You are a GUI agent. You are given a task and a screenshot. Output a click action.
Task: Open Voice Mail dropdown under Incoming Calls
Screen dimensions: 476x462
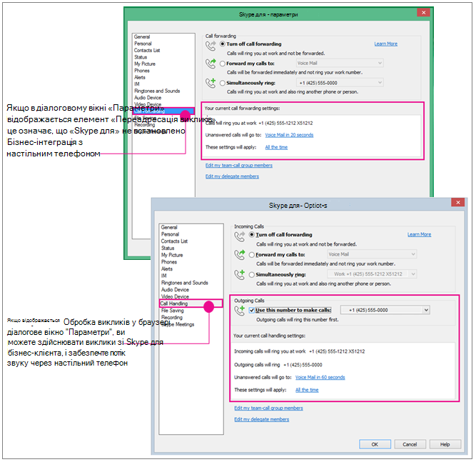pos(372,254)
